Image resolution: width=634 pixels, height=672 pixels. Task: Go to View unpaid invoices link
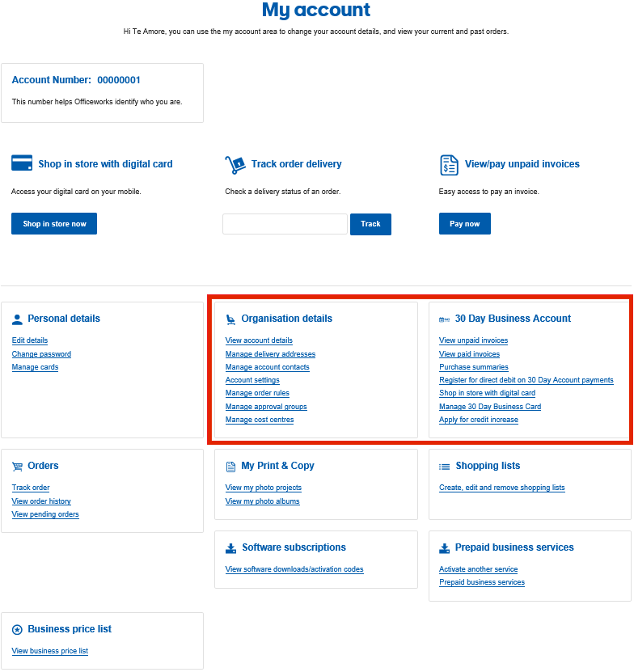473,340
